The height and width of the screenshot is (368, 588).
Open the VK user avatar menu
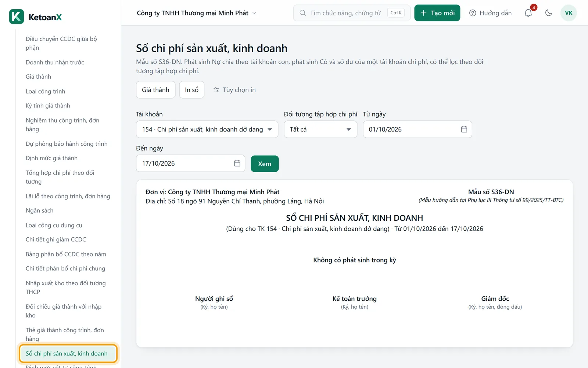click(x=569, y=13)
